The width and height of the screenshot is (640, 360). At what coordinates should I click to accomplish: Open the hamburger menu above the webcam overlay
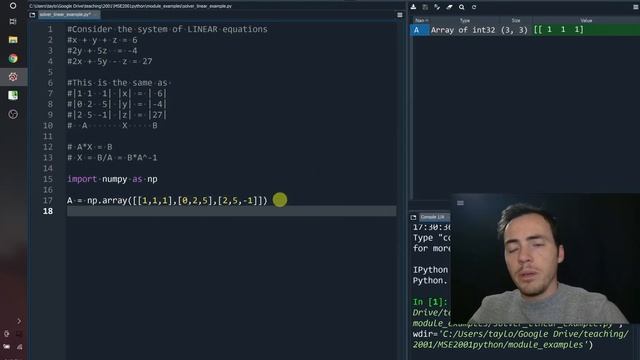click(460, 203)
